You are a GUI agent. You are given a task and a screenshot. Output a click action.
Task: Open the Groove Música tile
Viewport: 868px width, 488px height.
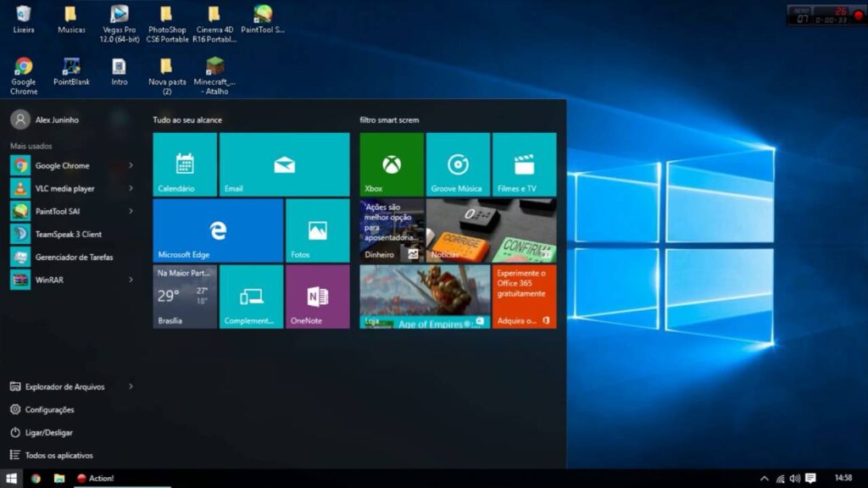click(458, 164)
